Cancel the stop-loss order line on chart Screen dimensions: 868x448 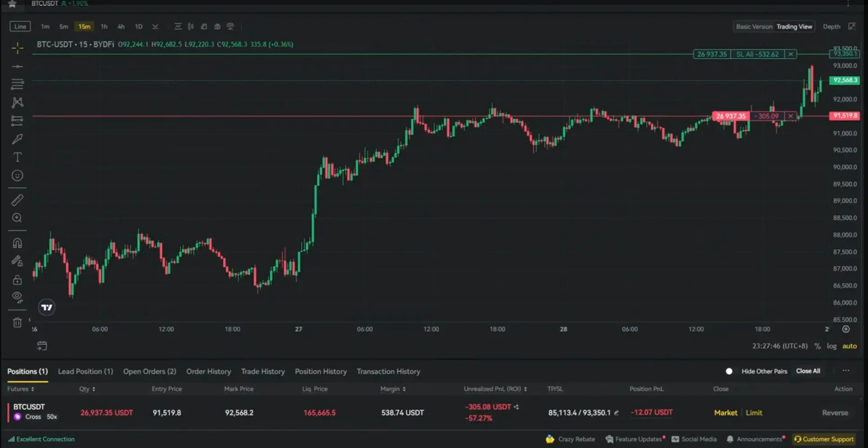click(x=791, y=54)
